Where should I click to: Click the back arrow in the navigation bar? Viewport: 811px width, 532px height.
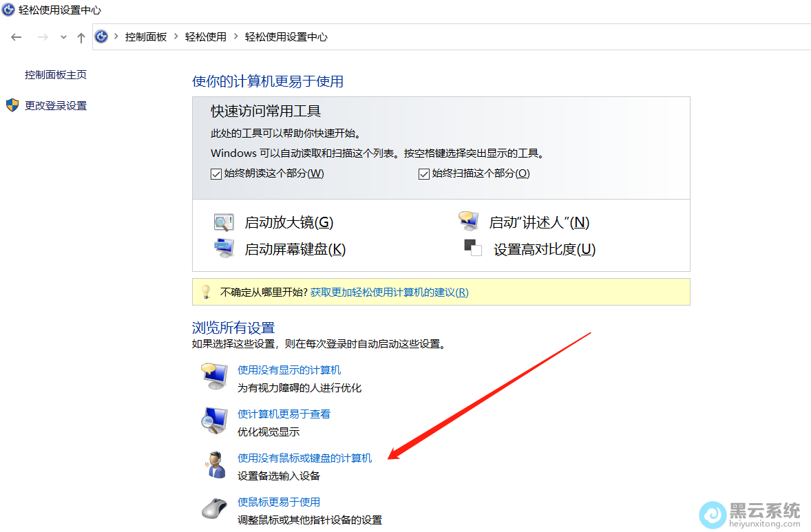click(16, 37)
